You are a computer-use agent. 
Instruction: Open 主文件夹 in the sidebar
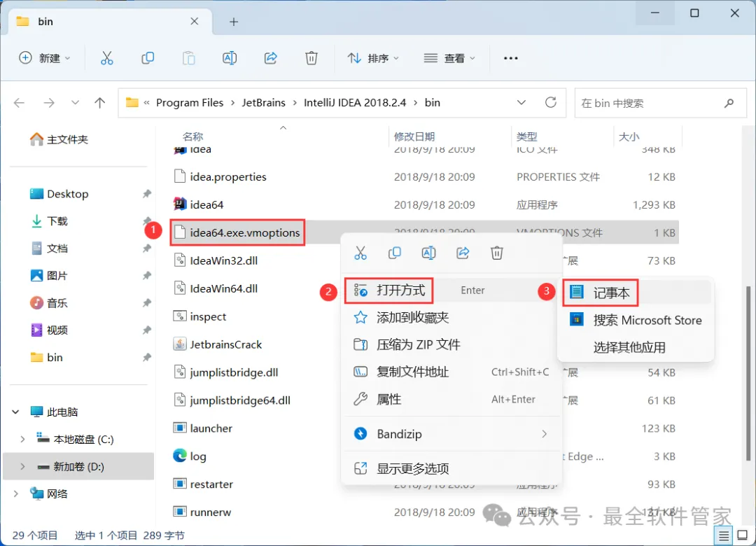click(58, 140)
